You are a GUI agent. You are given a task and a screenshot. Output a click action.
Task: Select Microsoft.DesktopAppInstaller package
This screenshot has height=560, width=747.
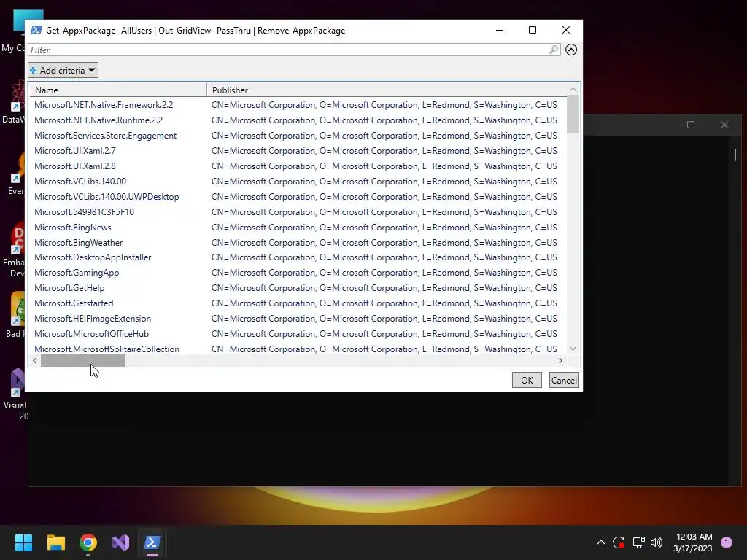pos(298,257)
